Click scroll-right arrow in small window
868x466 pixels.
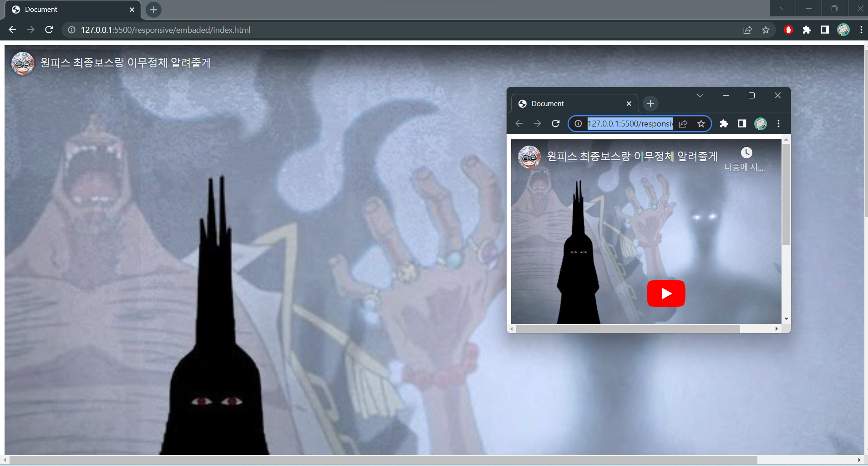(777, 329)
